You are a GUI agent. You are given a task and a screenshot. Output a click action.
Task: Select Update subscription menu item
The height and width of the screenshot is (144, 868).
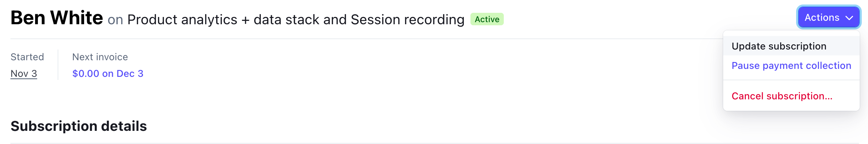[x=779, y=46]
